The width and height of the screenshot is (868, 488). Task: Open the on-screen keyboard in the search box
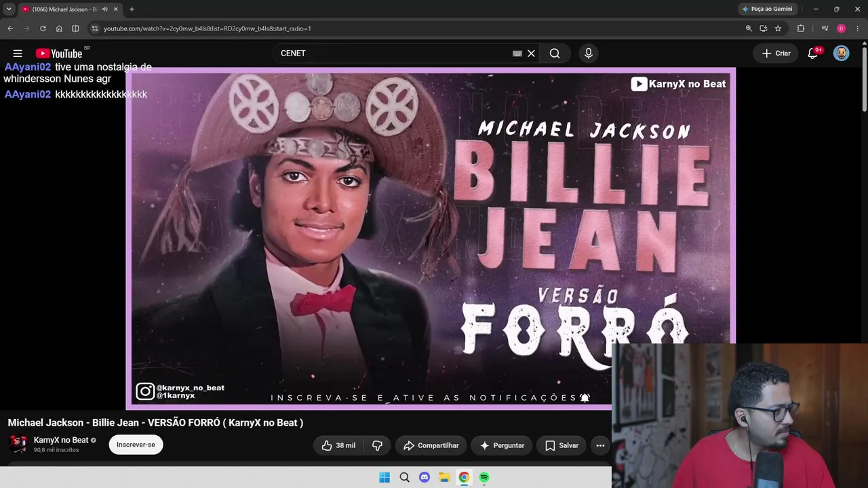tap(517, 54)
